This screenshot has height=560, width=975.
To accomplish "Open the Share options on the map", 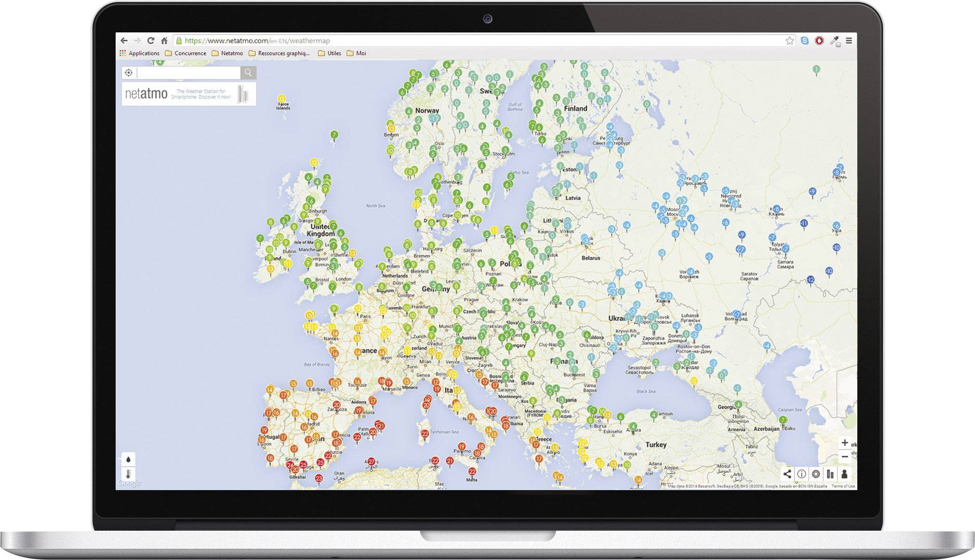I will (x=787, y=474).
